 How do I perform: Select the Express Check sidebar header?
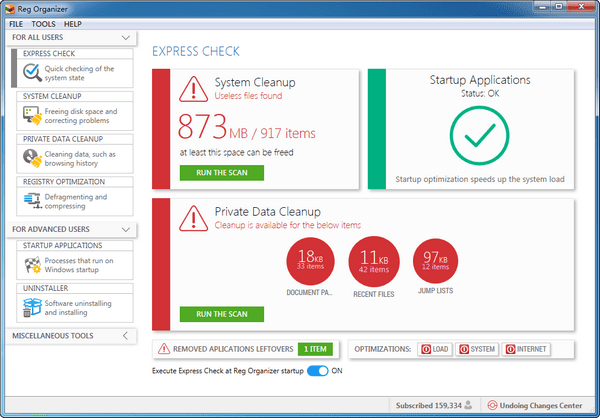coord(75,54)
